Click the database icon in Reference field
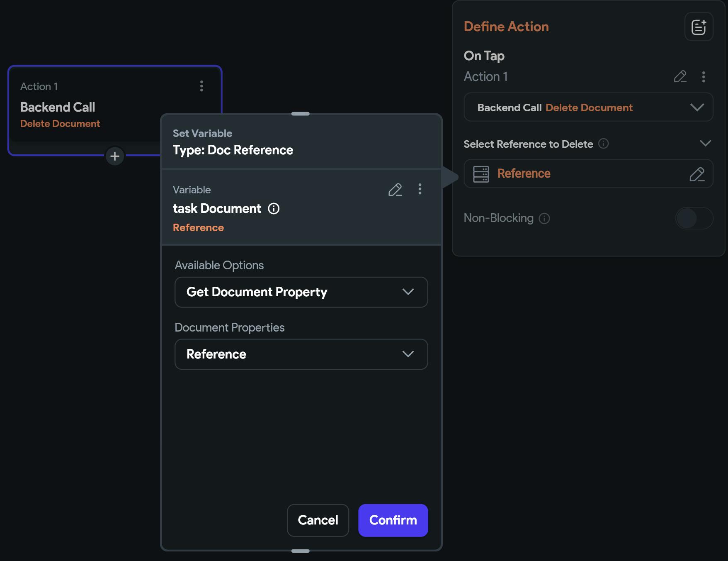The width and height of the screenshot is (728, 561). [481, 174]
